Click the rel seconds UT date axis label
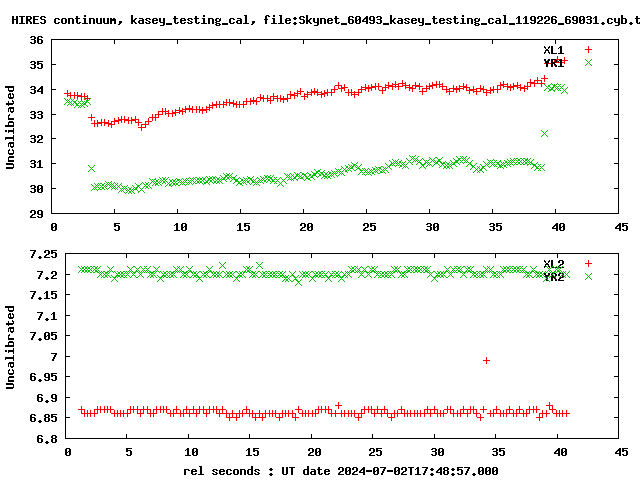 click(340, 471)
